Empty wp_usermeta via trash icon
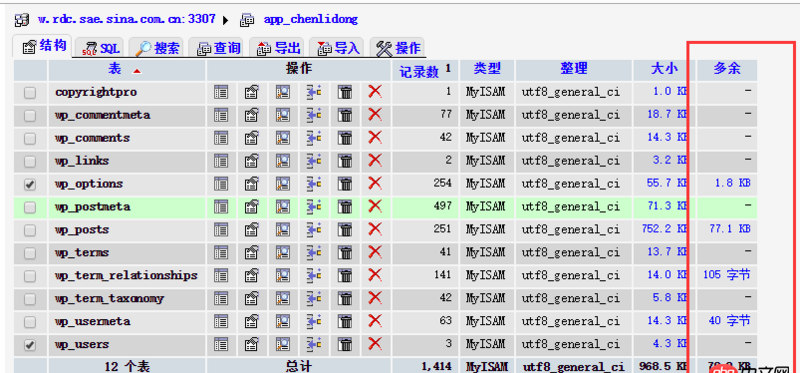 [345, 321]
